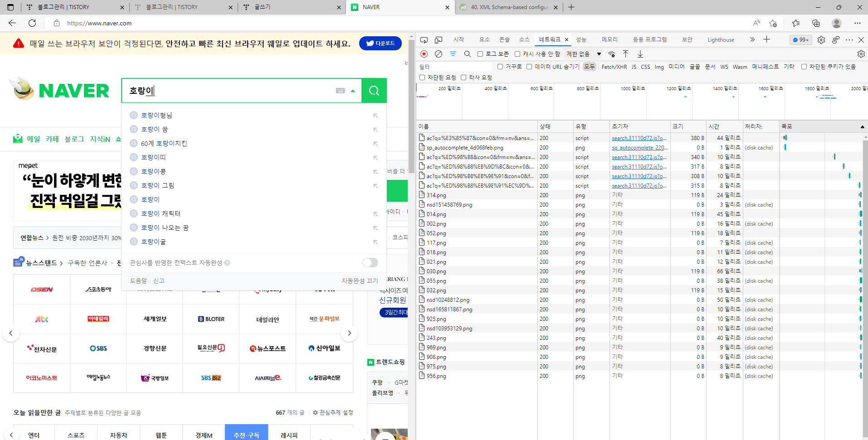Toggle device emulation icon in DevTools

click(439, 40)
